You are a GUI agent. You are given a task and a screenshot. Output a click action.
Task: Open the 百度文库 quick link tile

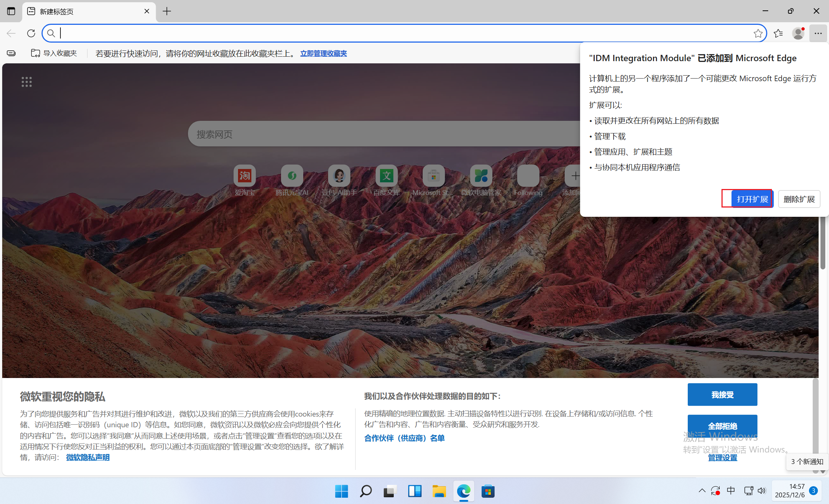tap(386, 176)
